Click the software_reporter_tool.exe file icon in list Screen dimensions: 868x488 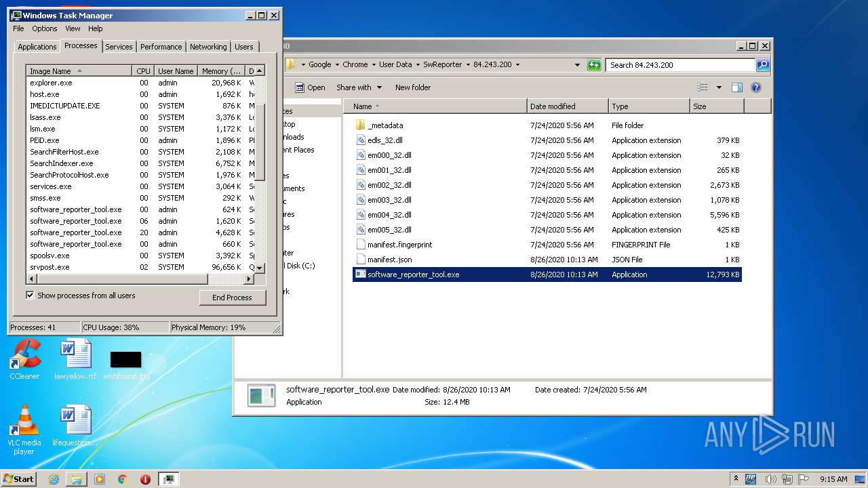(x=361, y=274)
